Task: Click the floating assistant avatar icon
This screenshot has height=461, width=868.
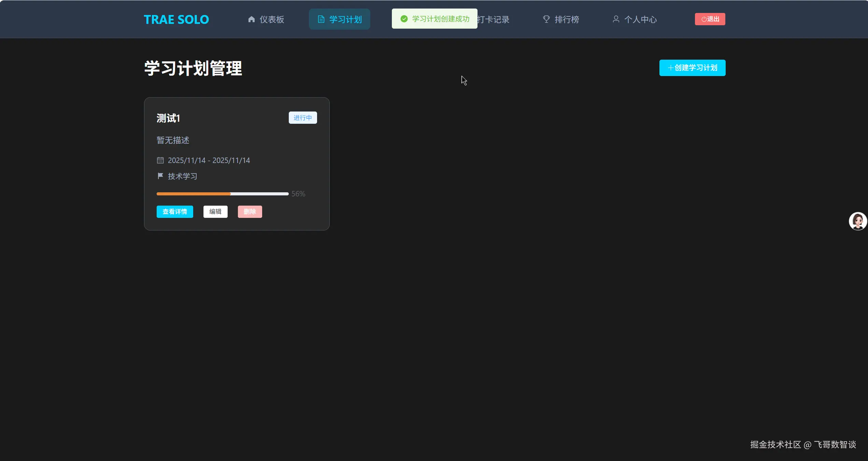Action: point(857,221)
